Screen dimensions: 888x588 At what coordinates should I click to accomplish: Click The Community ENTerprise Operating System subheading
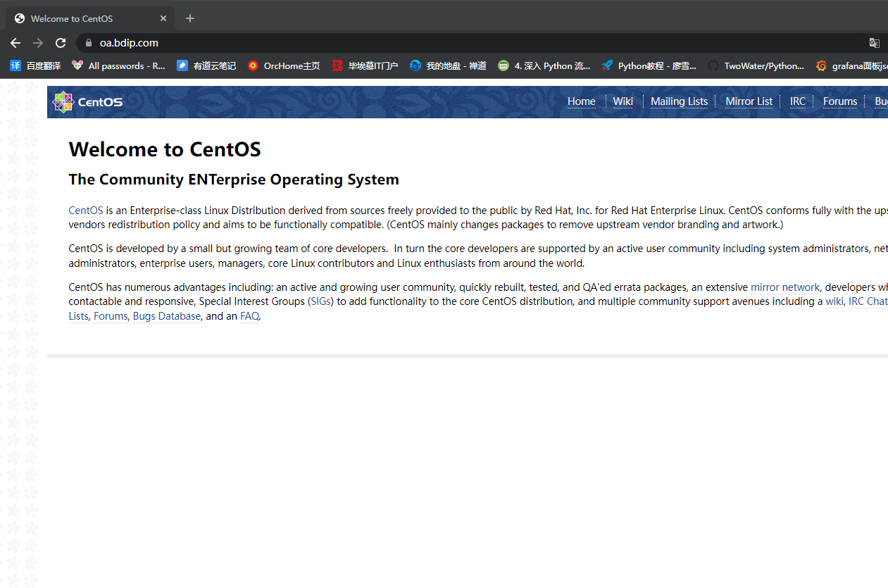coord(234,180)
